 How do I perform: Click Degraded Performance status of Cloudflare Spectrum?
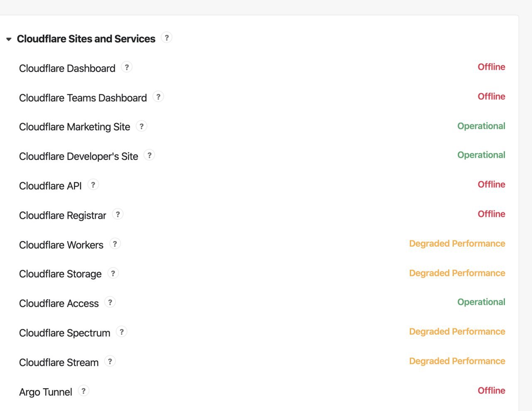[457, 332]
